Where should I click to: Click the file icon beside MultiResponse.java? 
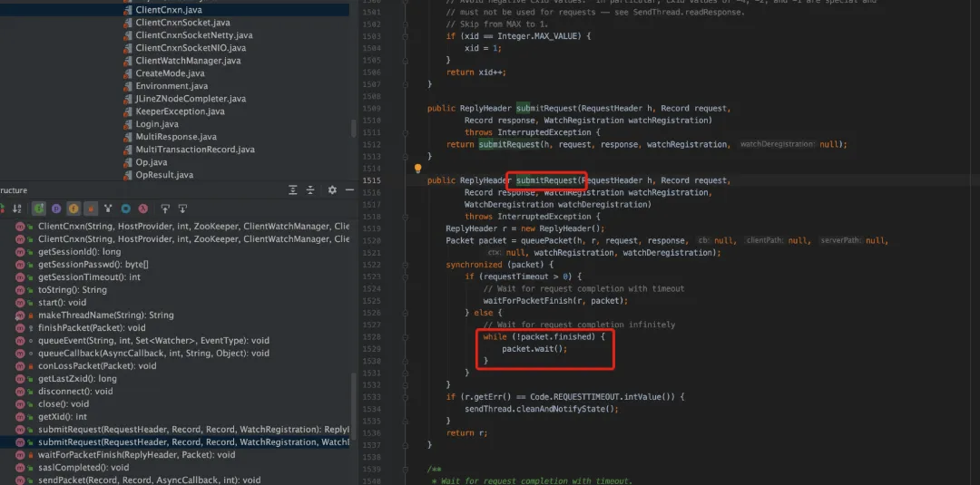coord(128,137)
